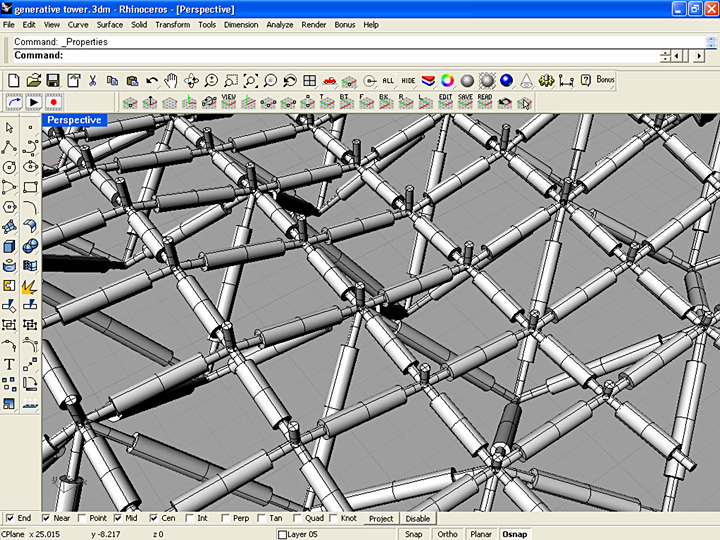Open the Surface menu
The width and height of the screenshot is (720, 540).
110,24
